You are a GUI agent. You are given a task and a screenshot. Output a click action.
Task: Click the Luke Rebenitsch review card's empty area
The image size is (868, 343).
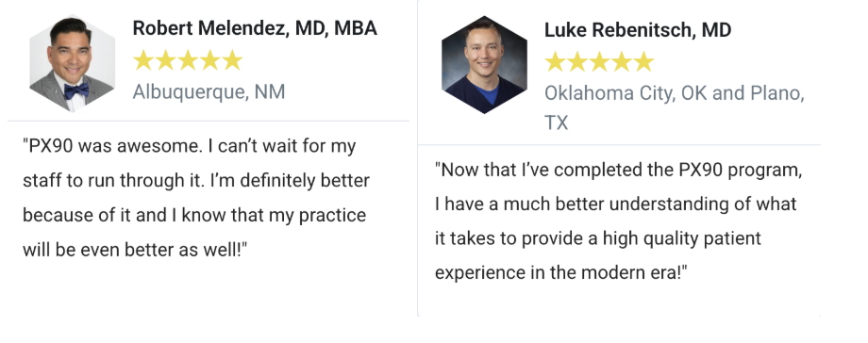pos(619,300)
